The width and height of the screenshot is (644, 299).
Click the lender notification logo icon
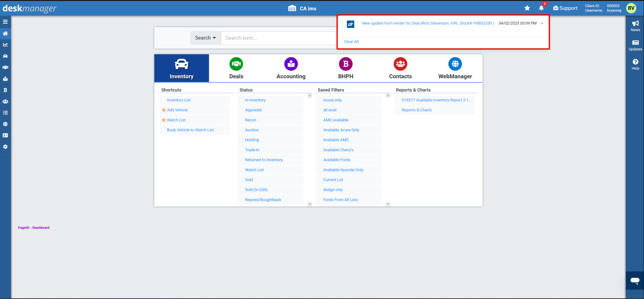350,24
